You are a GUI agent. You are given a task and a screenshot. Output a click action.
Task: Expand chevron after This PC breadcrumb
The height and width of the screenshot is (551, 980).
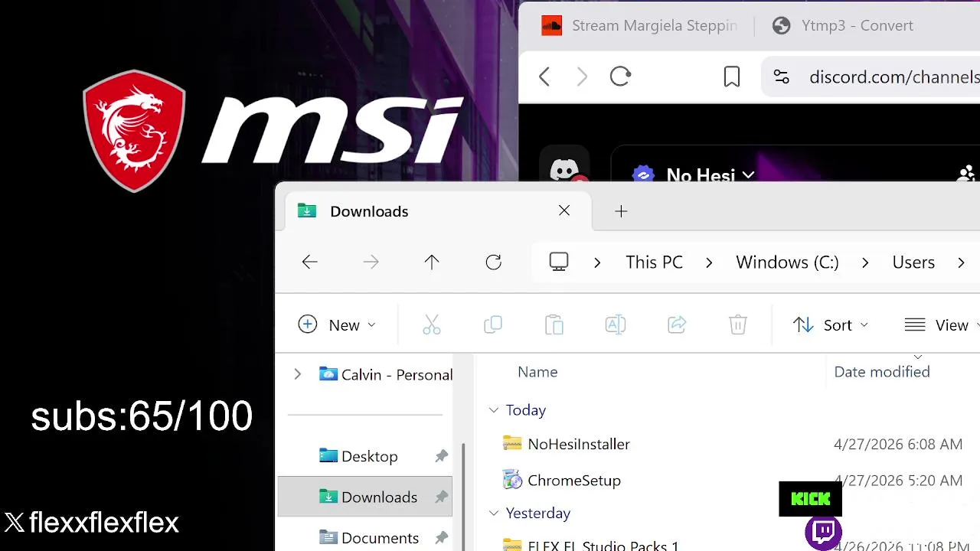709,262
